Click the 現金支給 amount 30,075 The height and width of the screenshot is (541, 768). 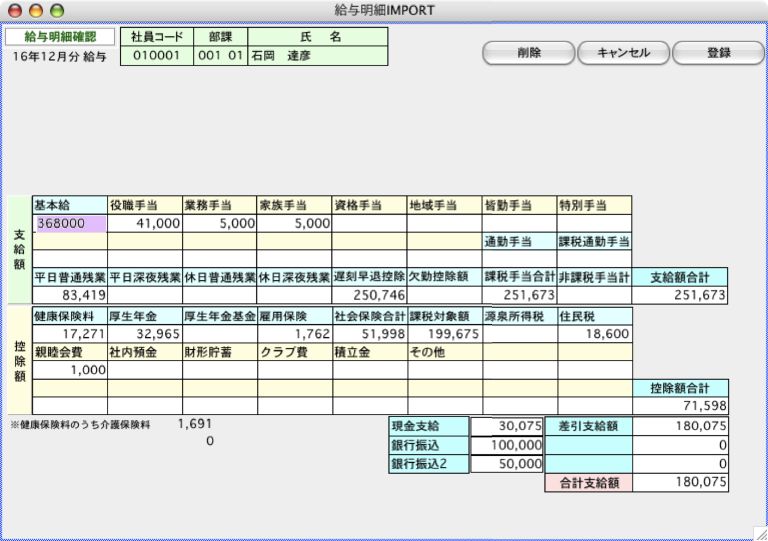506,426
